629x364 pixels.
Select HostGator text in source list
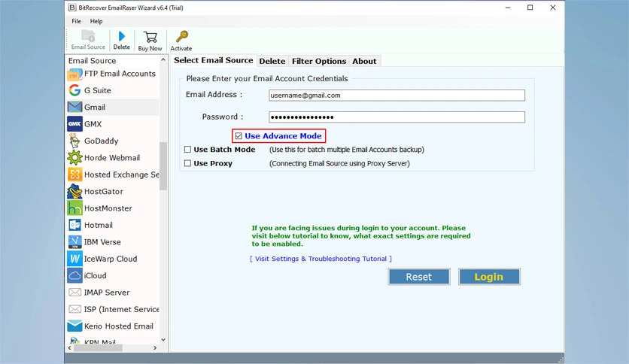point(104,192)
